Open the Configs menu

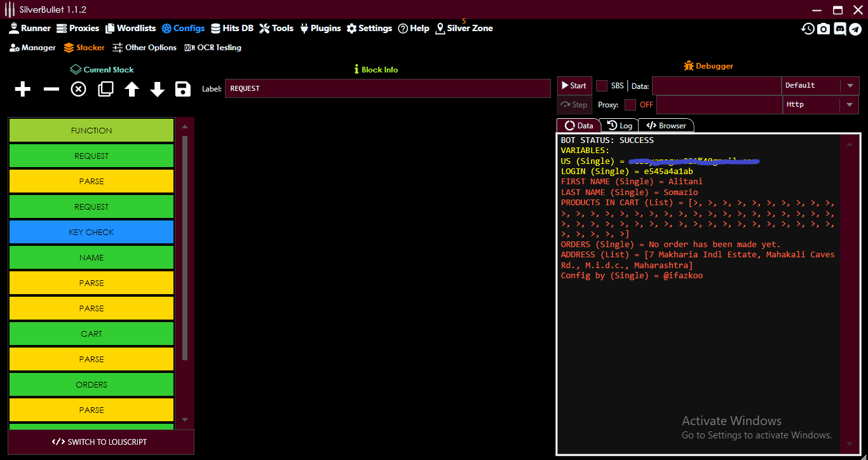[x=183, y=28]
